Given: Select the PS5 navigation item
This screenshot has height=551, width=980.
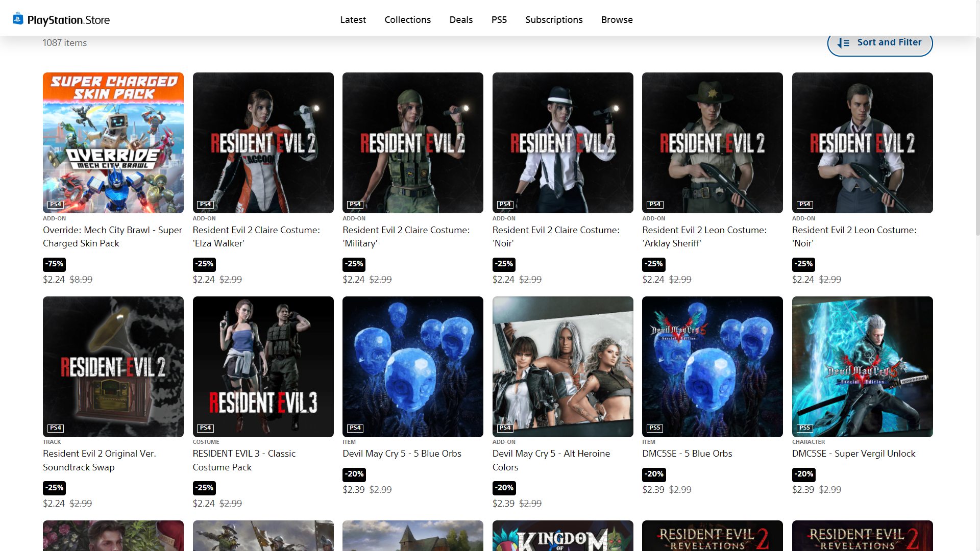Looking at the screenshot, I should pos(499,20).
